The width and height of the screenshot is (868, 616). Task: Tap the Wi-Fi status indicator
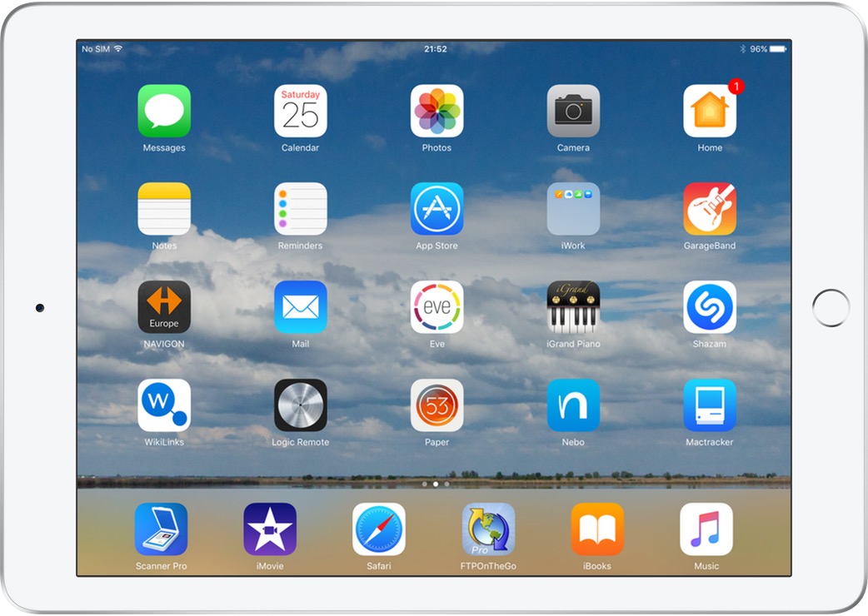tap(118, 48)
